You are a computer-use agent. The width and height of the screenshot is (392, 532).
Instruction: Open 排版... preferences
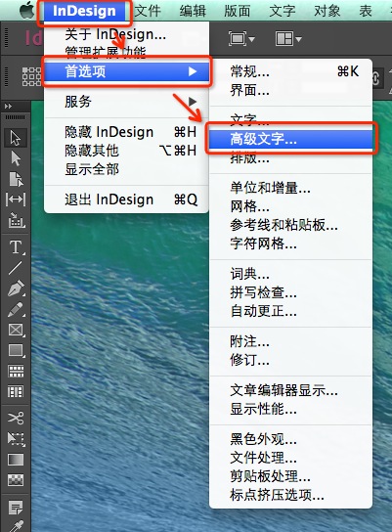(291, 157)
